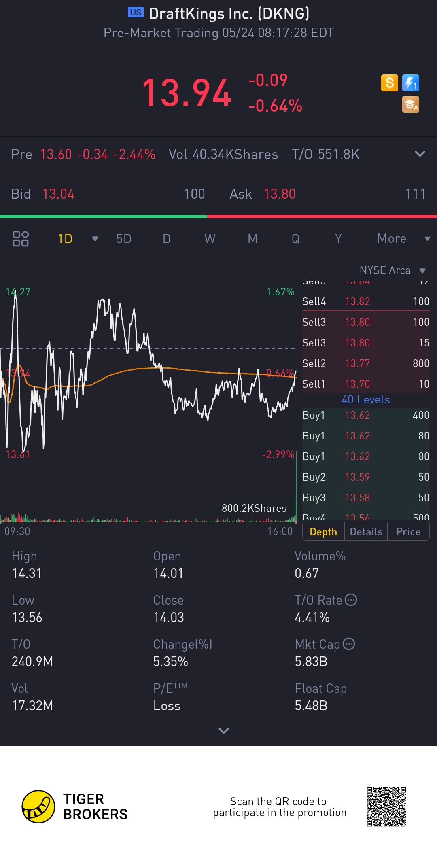The image size is (437, 868).
Task: Tap the main price 13.94
Action: tap(187, 93)
